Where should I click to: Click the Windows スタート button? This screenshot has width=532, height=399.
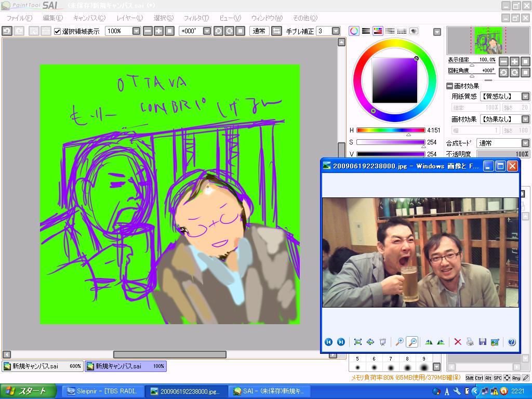26,391
